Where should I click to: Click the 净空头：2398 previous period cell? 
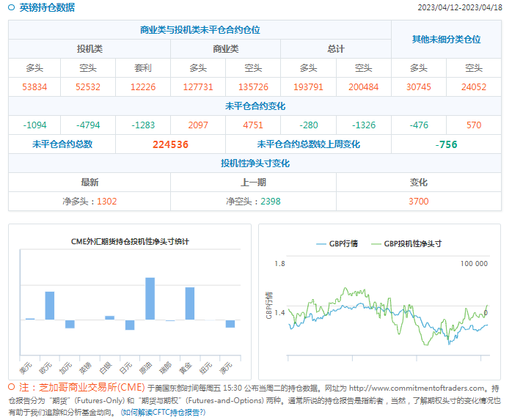click(x=252, y=201)
